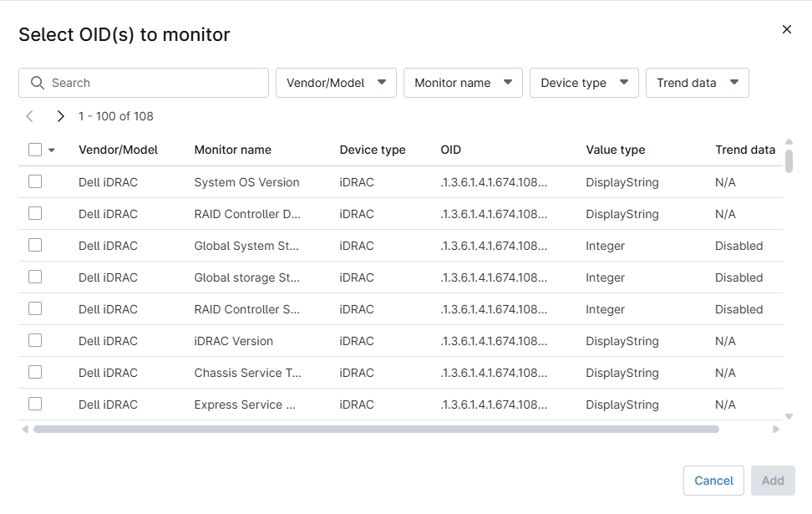This screenshot has height=514, width=812.
Task: Click the search magnifier icon
Action: [x=38, y=83]
